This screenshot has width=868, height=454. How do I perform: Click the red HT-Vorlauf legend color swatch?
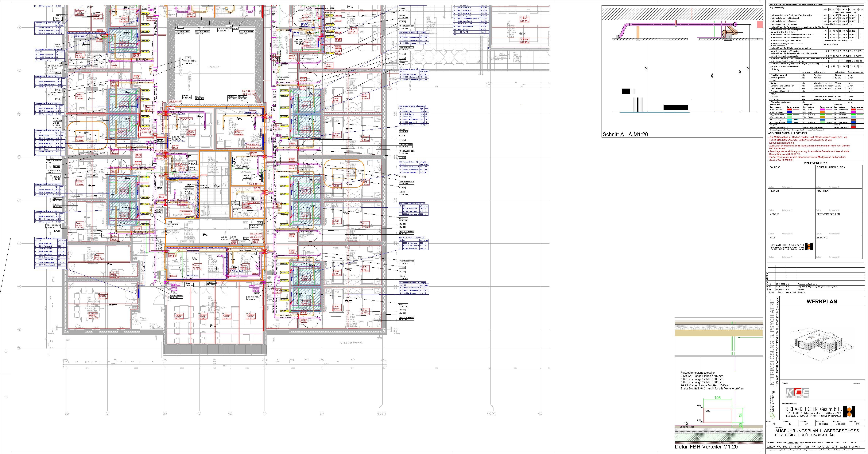[789, 110]
